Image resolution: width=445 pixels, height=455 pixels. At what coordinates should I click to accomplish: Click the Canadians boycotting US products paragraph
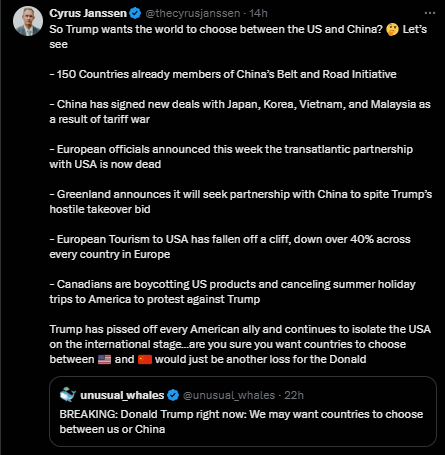pyautogui.click(x=232, y=292)
